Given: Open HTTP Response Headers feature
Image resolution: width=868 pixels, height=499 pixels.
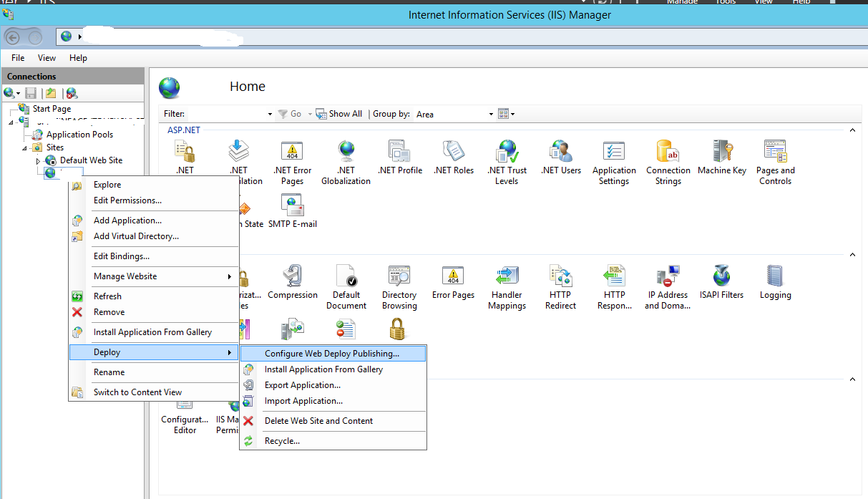Looking at the screenshot, I should 615,287.
